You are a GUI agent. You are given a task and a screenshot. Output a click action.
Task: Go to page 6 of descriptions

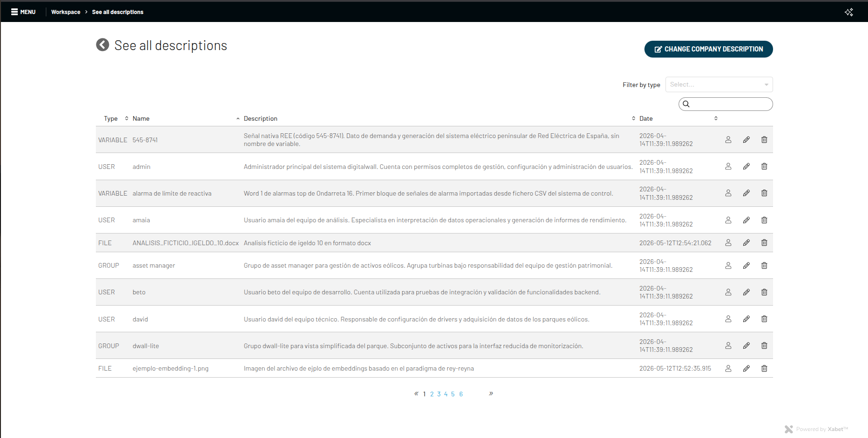[x=461, y=394]
